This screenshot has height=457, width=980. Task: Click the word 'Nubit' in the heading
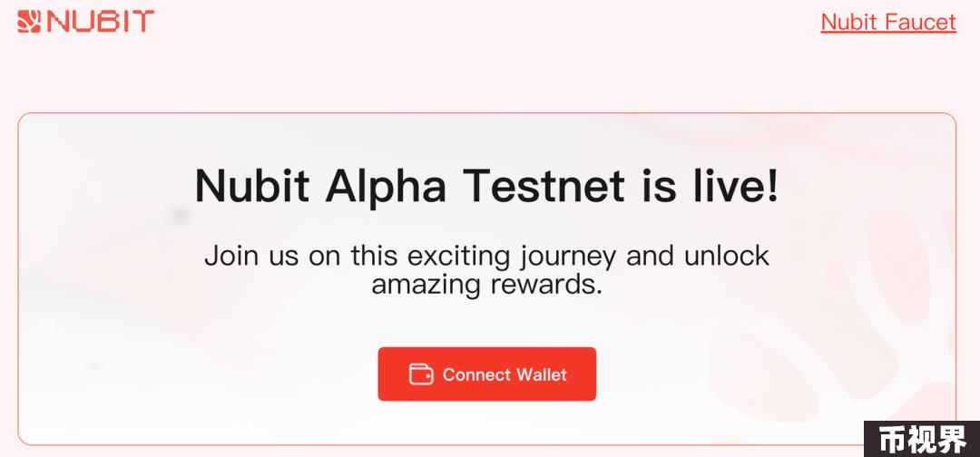point(252,186)
